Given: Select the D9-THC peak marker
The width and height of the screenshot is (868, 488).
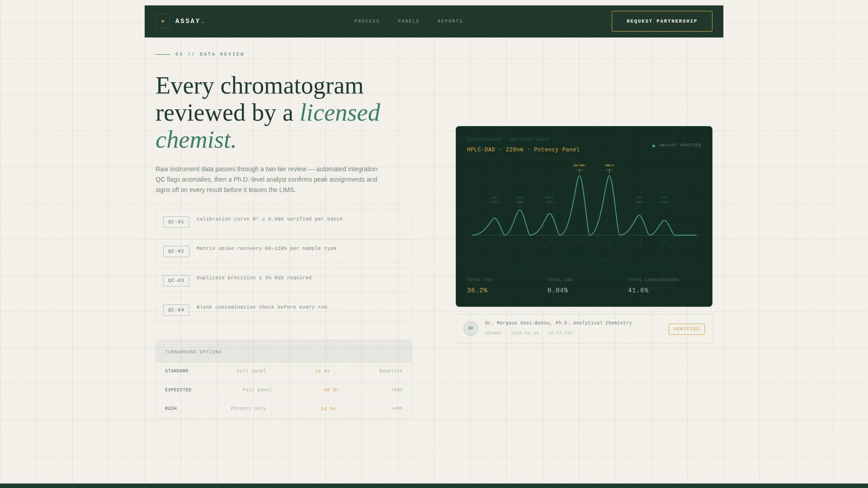Looking at the screenshot, I should tap(580, 165).
